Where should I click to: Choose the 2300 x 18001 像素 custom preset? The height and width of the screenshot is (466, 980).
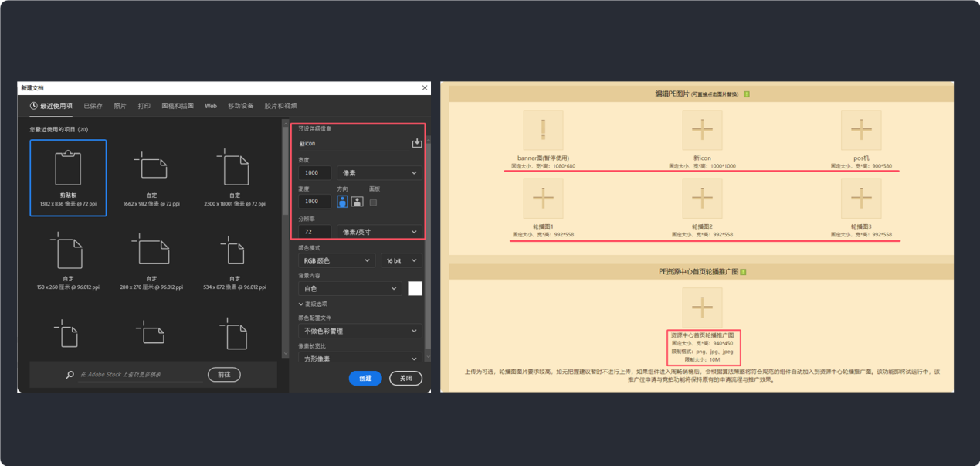(x=234, y=178)
